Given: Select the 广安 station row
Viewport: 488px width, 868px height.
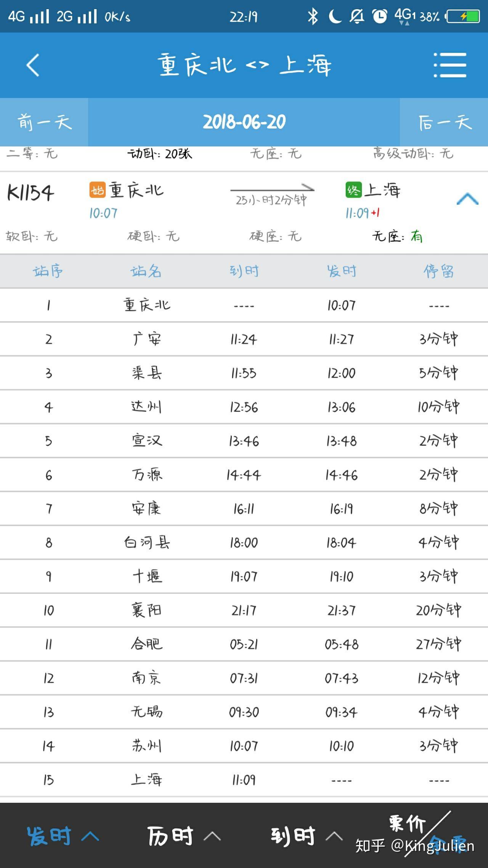Looking at the screenshot, I should coord(244,339).
